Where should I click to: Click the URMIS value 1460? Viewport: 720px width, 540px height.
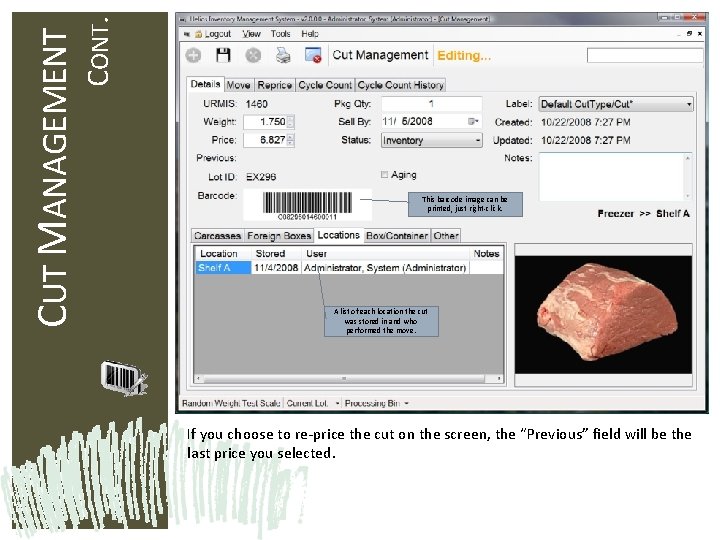pyautogui.click(x=256, y=104)
